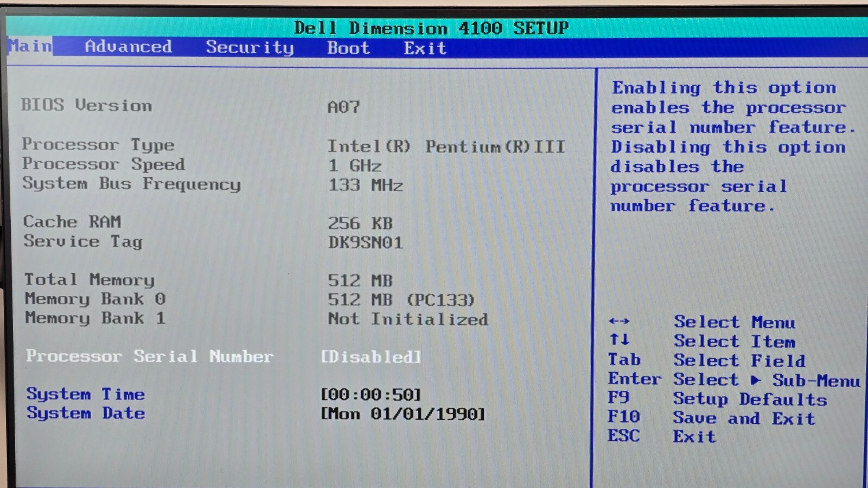Click the 256 KB cache value
This screenshot has height=488, width=868.
tap(360, 223)
